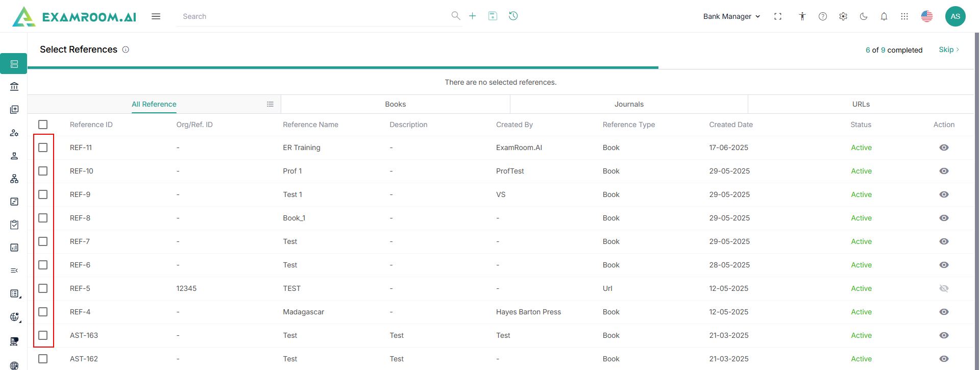The height and width of the screenshot is (370, 980).
Task: Open the list options on All Reference tab
Action: (270, 104)
